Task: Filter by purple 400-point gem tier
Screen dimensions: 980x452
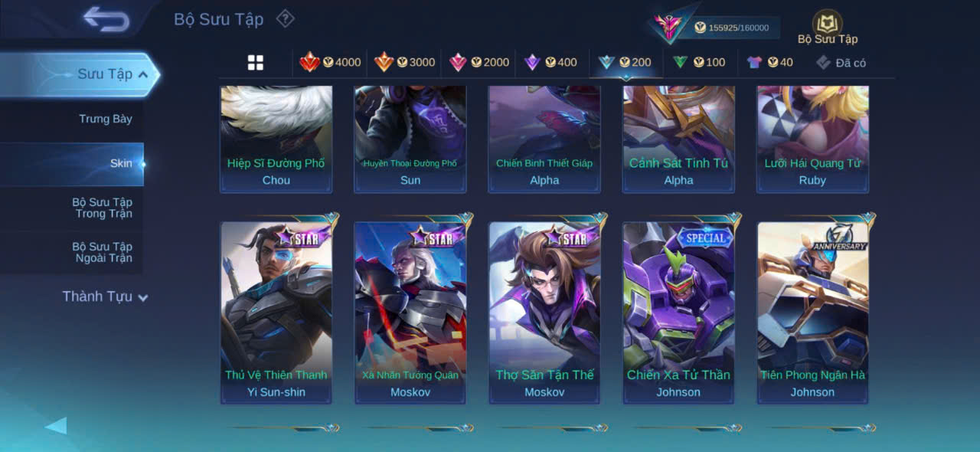Action: pos(550,62)
